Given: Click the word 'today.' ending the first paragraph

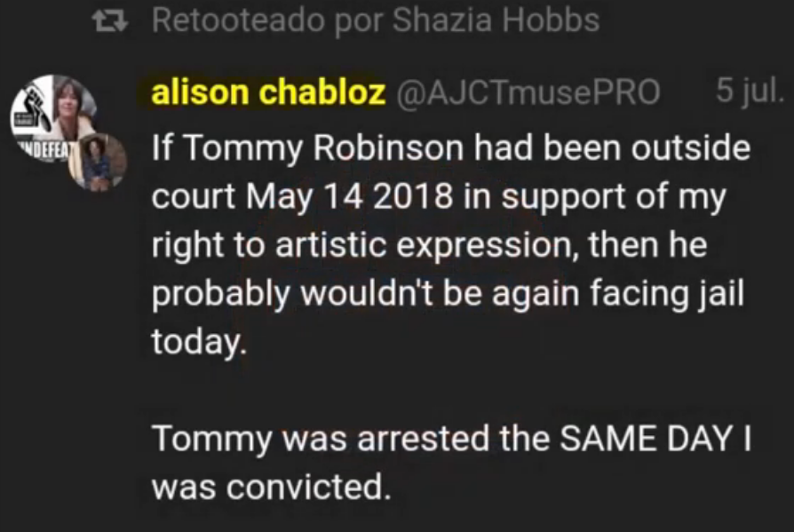Looking at the screenshot, I should click(199, 342).
